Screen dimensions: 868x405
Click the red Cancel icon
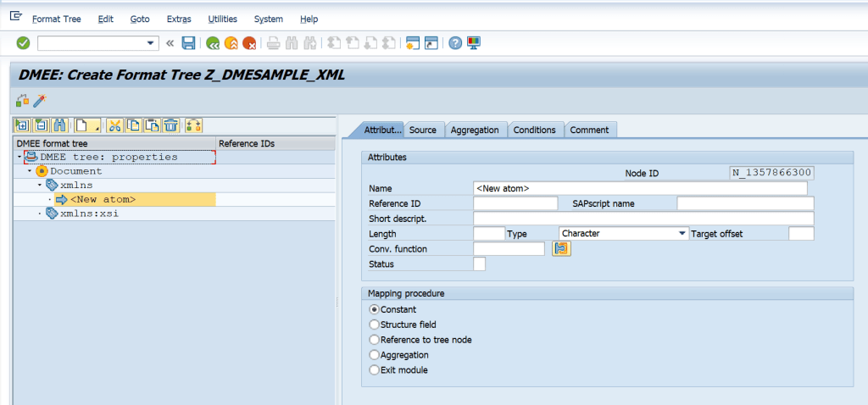pos(249,43)
